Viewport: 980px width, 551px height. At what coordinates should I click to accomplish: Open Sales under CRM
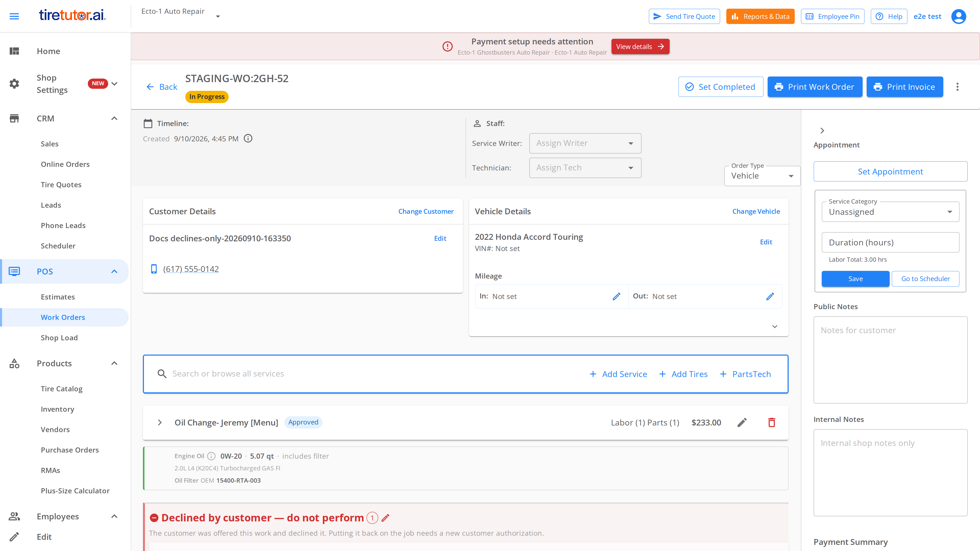tap(50, 144)
